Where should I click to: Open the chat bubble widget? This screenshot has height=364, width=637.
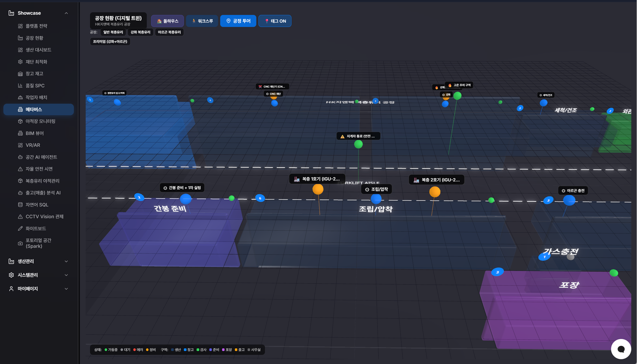click(x=621, y=349)
